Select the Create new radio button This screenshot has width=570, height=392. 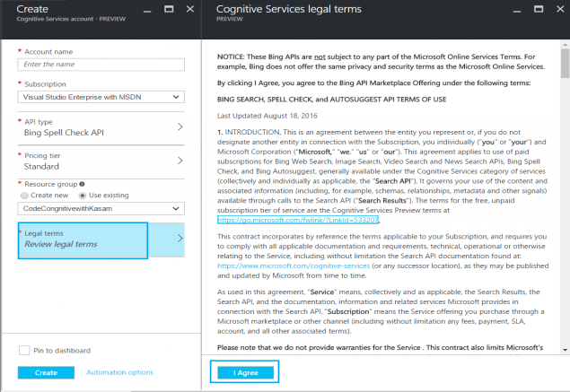coord(23,195)
